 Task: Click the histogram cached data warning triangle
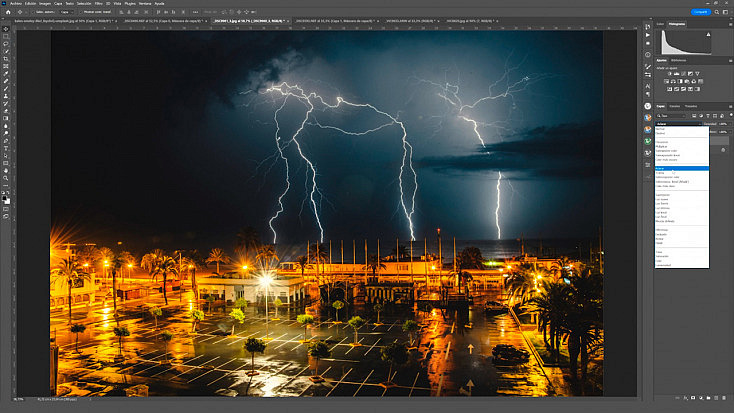coord(708,35)
